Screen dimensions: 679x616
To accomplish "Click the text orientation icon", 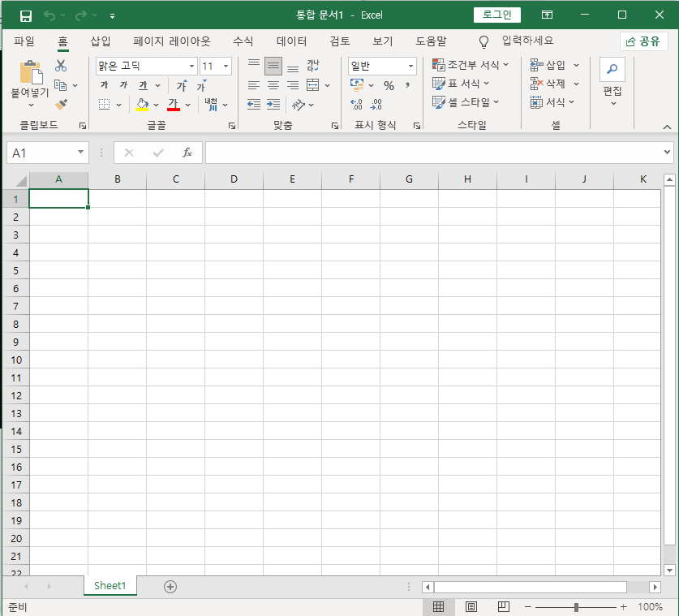I will click(x=298, y=105).
